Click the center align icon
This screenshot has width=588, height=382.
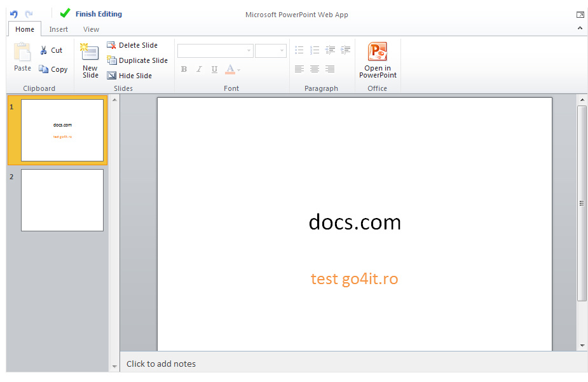click(x=315, y=69)
